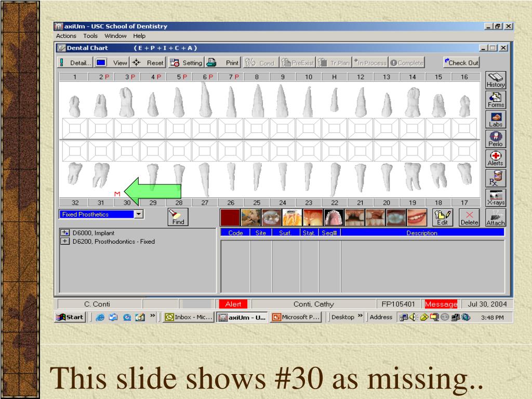The image size is (532, 399).
Task: Switch to Inbox - Mic... taskbar item
Action: tap(189, 317)
